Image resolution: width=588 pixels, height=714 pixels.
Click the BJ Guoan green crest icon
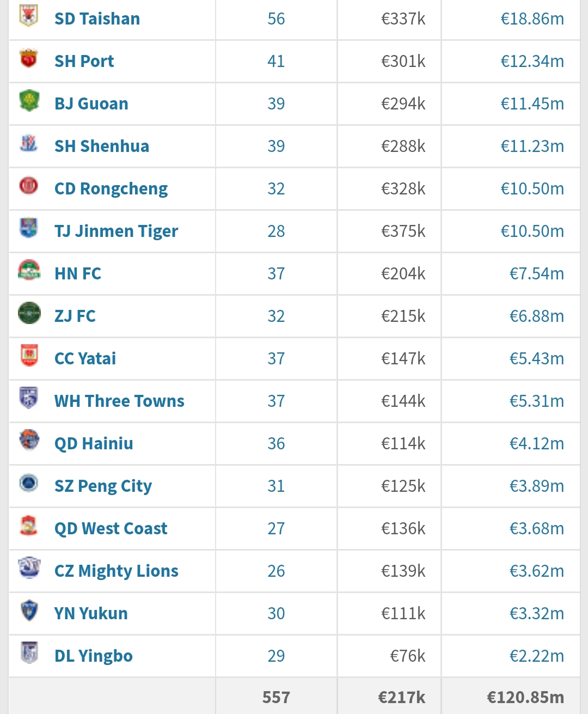coord(29,101)
